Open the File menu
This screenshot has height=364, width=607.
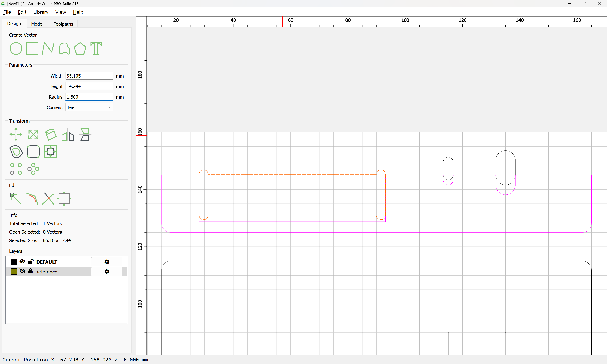tap(7, 12)
